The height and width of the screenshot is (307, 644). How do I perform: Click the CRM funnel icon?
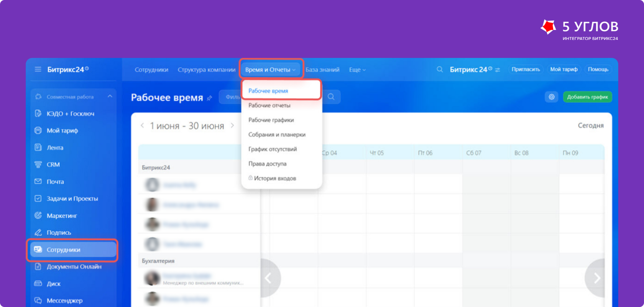click(38, 164)
